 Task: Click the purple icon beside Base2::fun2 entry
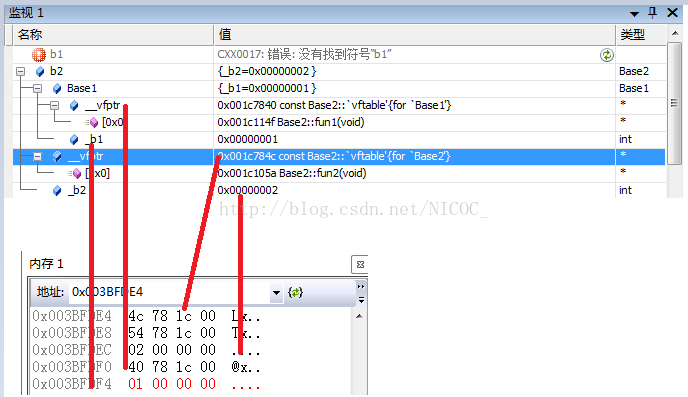tap(75, 174)
